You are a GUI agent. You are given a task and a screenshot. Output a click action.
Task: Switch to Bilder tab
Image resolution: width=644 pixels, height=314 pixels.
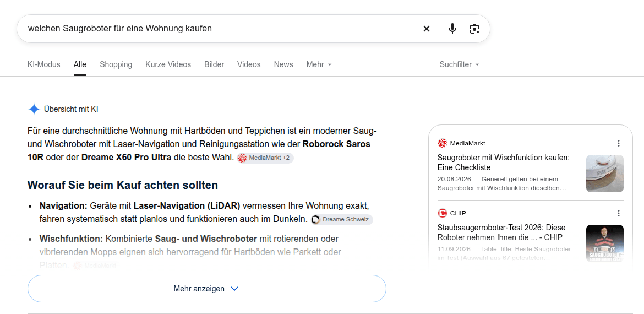(214, 64)
